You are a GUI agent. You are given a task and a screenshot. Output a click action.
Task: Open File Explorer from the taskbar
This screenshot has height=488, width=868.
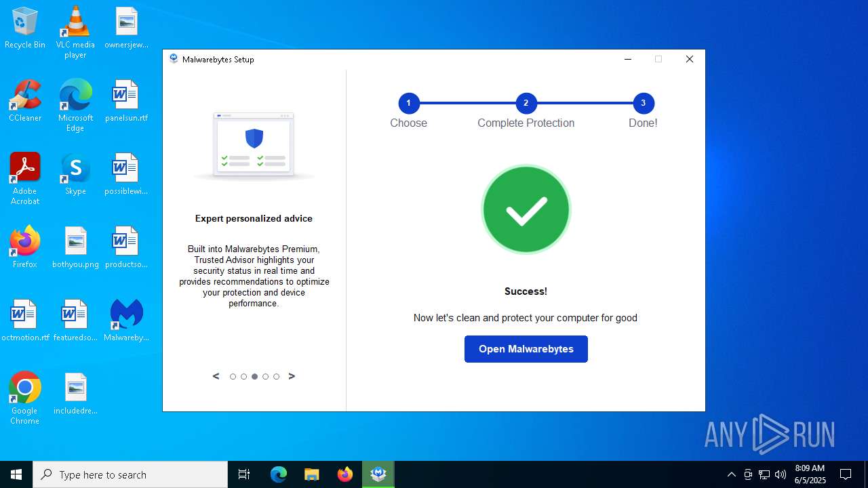[311, 474]
